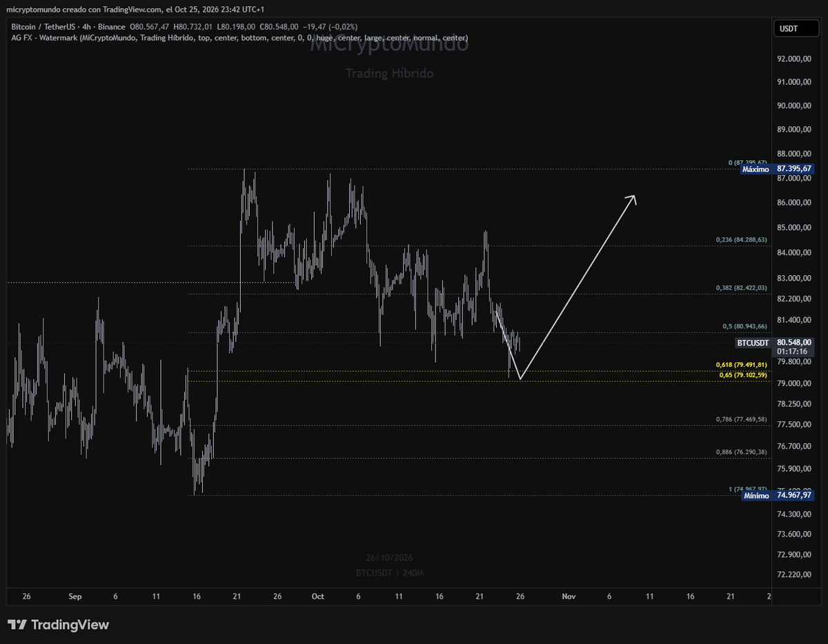Click the Nov label on the time axis
The width and height of the screenshot is (828, 644).
pos(569,596)
